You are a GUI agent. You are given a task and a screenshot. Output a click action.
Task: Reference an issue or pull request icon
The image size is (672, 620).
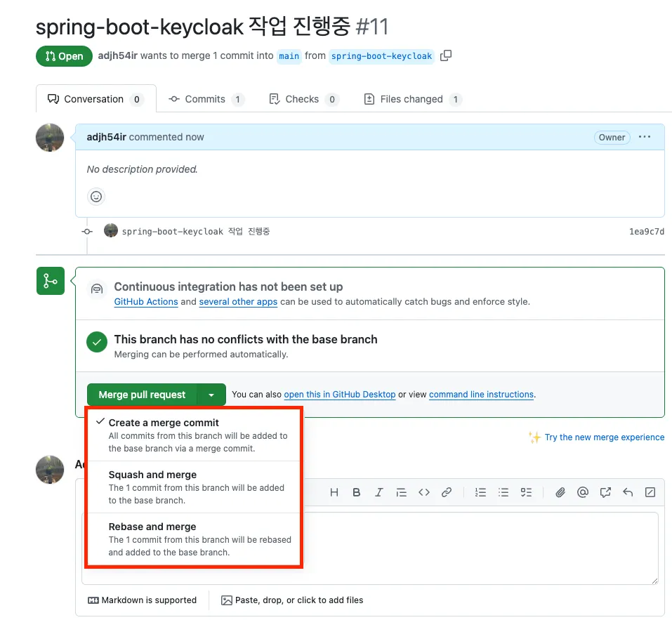pyautogui.click(x=605, y=492)
